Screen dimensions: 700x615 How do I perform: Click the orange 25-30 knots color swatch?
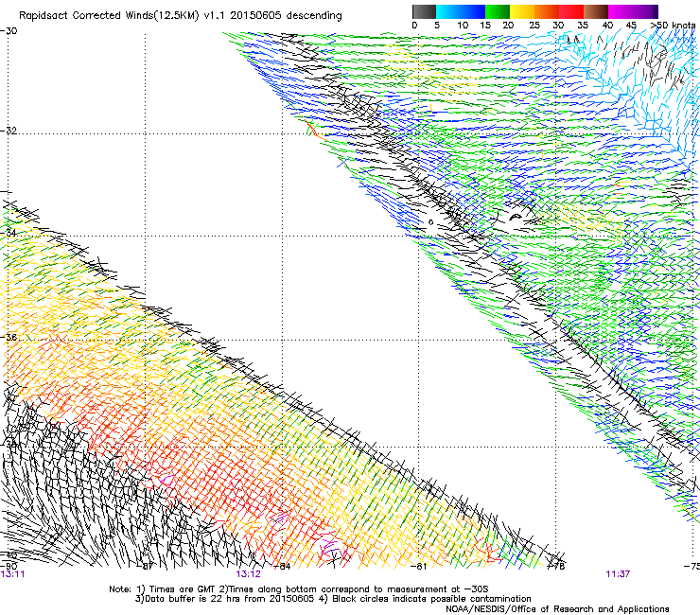tap(547, 11)
